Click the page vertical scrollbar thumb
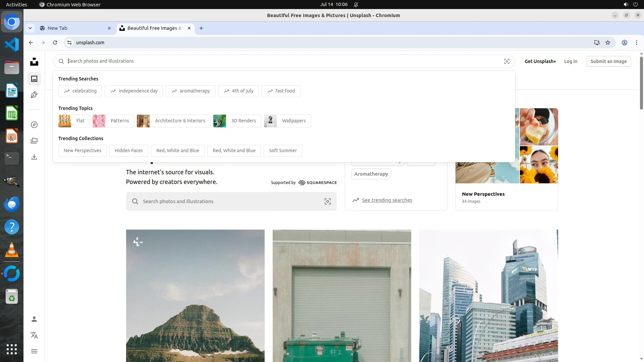The height and width of the screenshot is (362, 644). [x=641, y=82]
